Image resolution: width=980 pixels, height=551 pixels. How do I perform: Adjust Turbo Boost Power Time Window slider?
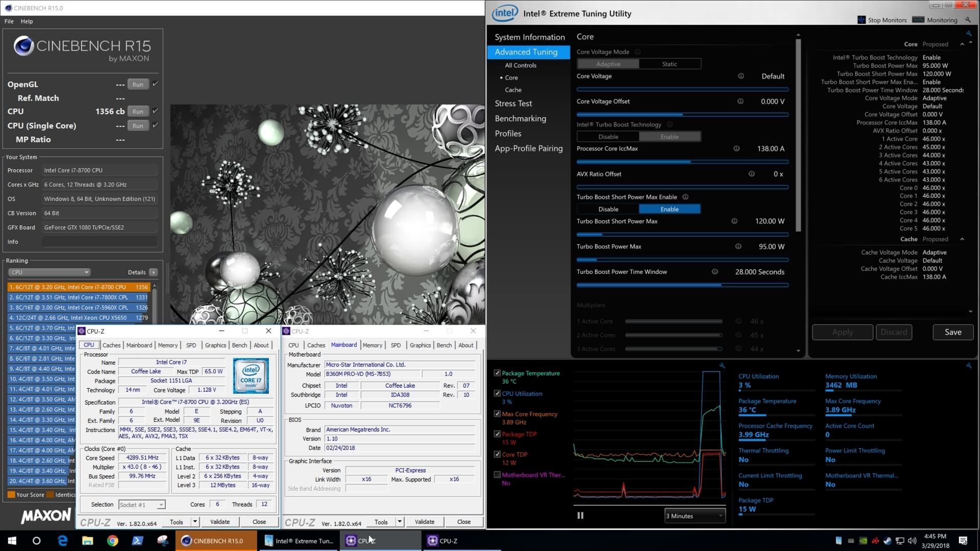(682, 285)
